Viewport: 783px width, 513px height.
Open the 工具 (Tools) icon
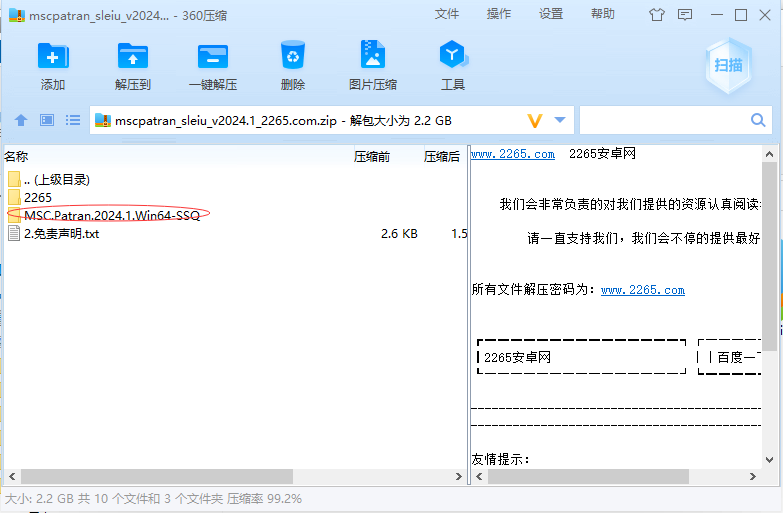point(453,54)
